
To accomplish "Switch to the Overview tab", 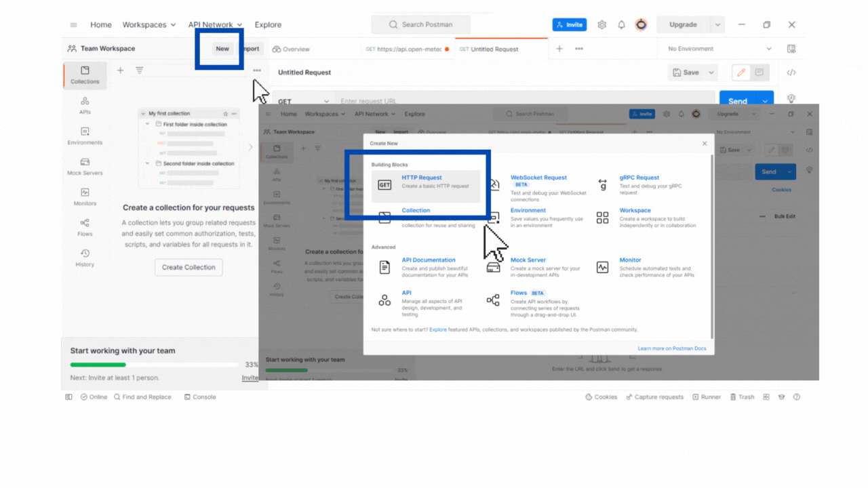I will tap(292, 49).
